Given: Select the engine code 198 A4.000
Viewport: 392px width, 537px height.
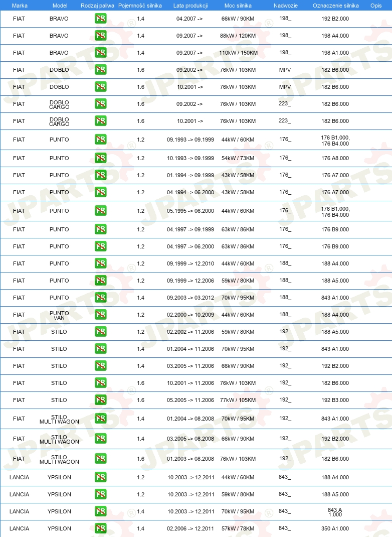Looking at the screenshot, I should pos(335,36).
